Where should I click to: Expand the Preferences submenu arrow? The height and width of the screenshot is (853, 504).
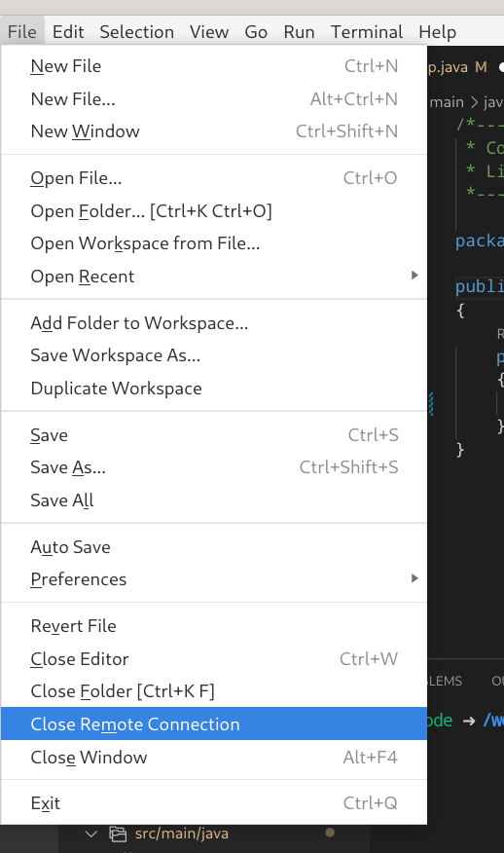414,578
